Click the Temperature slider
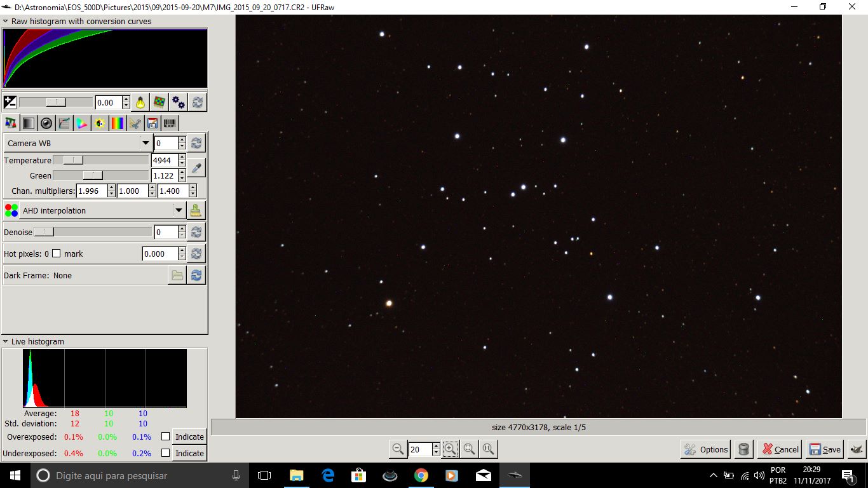The image size is (868, 488). tap(100, 160)
